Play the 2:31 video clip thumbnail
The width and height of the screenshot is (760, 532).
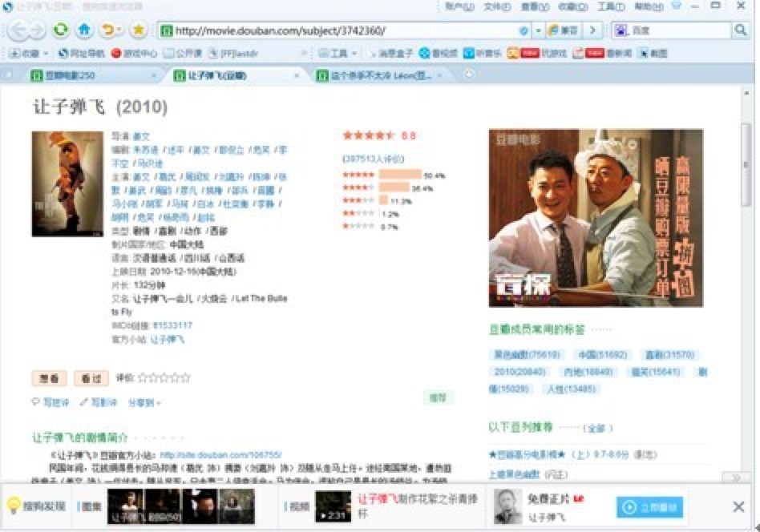pos(333,507)
